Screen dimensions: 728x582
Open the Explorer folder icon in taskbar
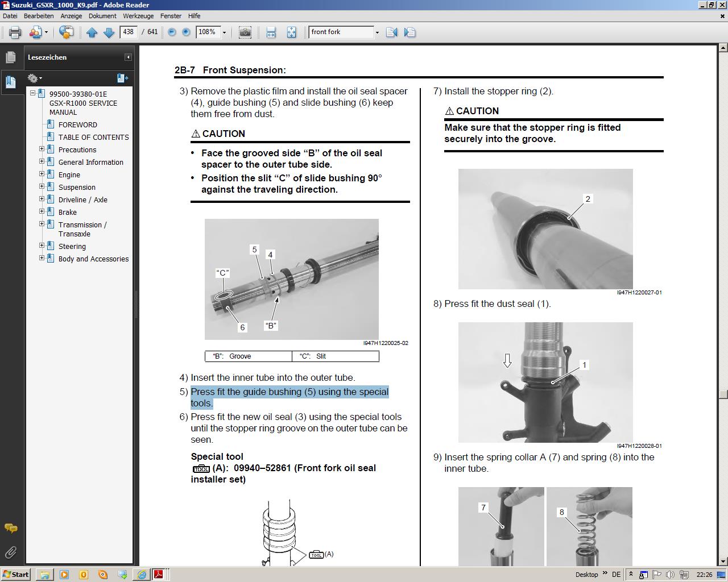pyautogui.click(x=44, y=575)
